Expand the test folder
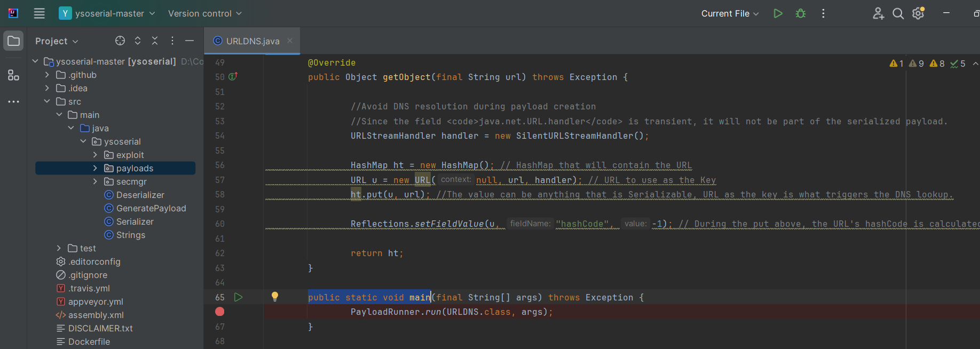 pos(59,248)
